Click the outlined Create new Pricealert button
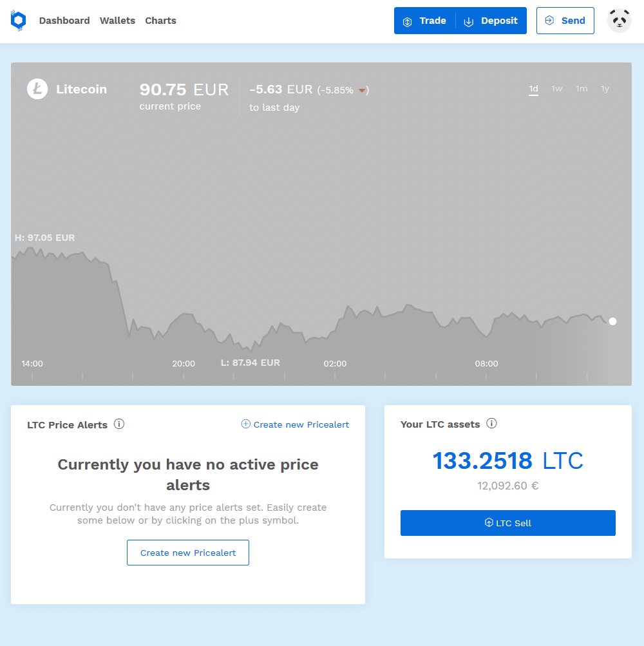 [188, 553]
